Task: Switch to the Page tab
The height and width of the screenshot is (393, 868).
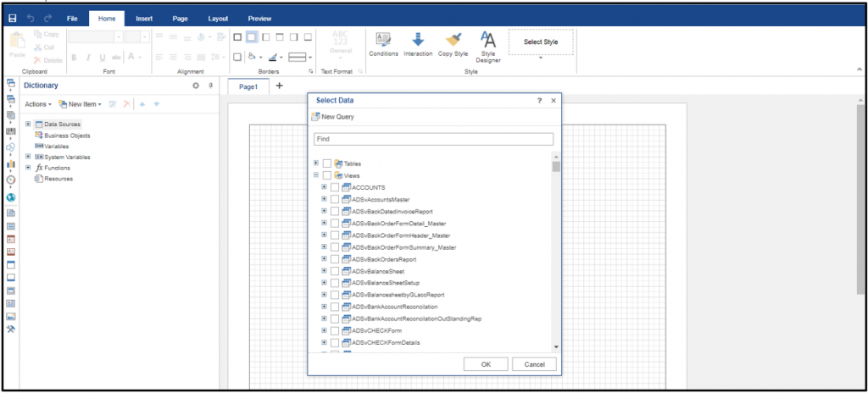Action: pos(181,19)
